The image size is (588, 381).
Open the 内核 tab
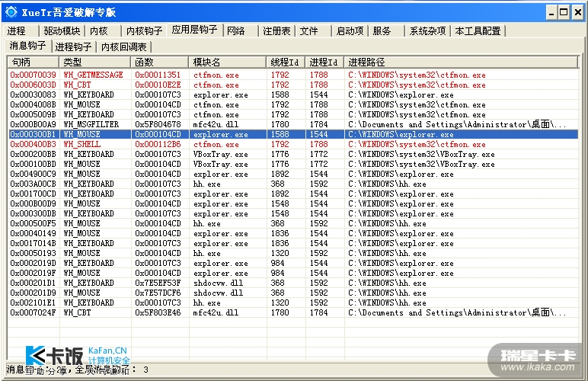coord(99,30)
